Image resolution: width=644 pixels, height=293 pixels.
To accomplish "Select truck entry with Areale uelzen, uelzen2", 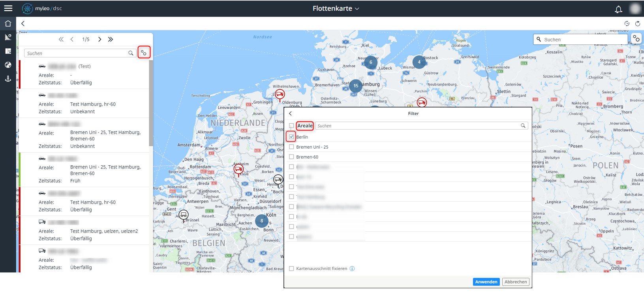I will tap(84, 230).
